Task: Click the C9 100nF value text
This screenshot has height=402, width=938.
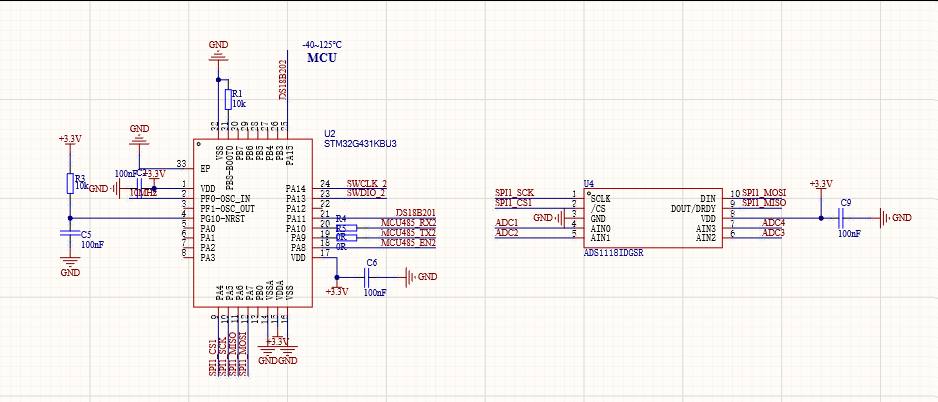Action: [849, 234]
